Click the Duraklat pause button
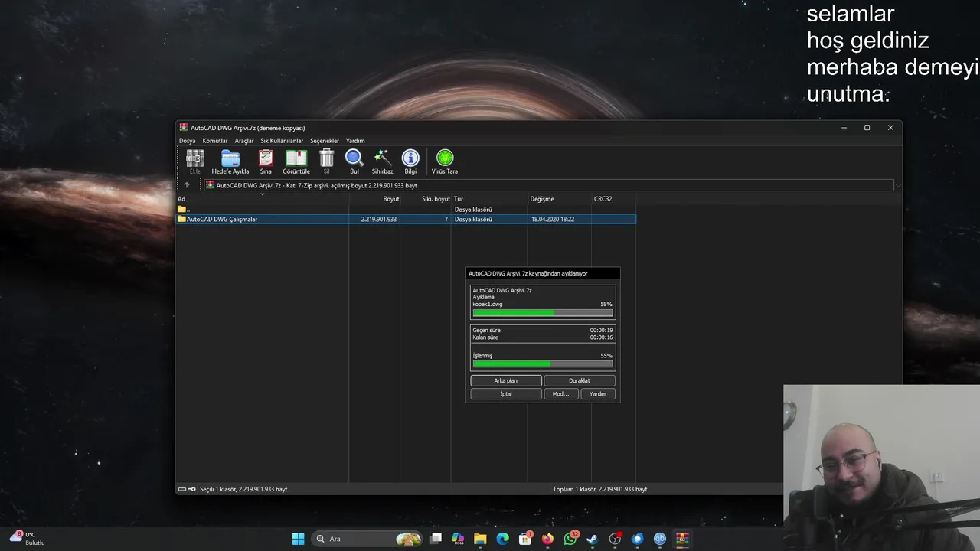This screenshot has width=980, height=551. pyautogui.click(x=580, y=380)
